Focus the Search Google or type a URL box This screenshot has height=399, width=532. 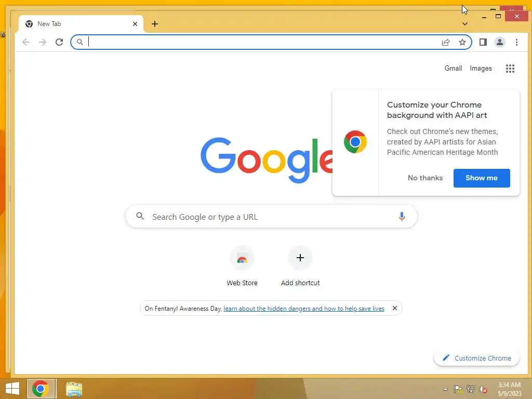tap(271, 216)
